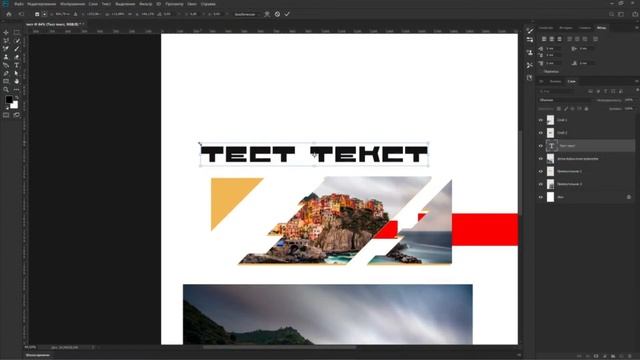
Task: Click the lock image pixels brush icon
Action: point(566,109)
